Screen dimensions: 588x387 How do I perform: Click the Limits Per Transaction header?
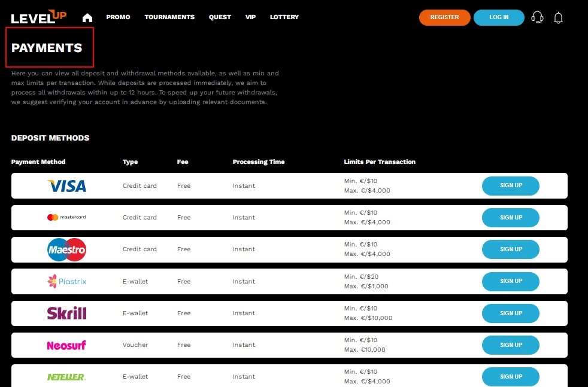380,162
